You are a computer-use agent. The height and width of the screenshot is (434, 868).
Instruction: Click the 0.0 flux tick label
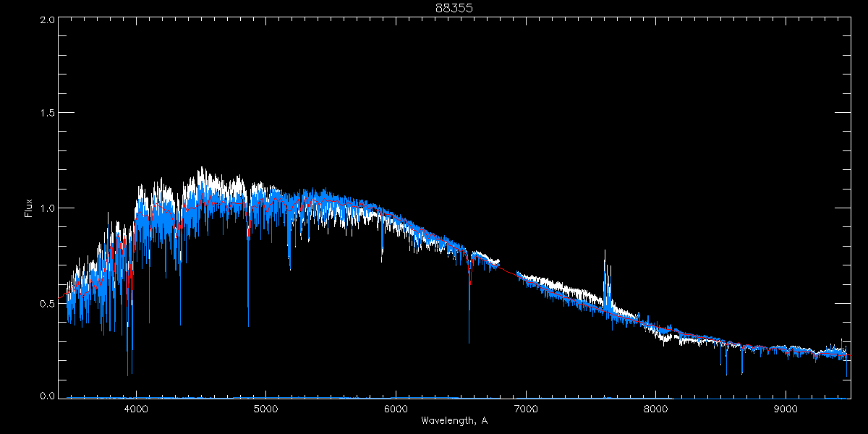pyautogui.click(x=47, y=396)
